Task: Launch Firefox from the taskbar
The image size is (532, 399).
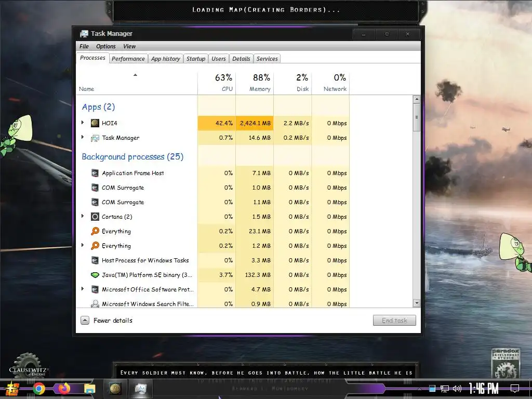Action: tap(64, 389)
